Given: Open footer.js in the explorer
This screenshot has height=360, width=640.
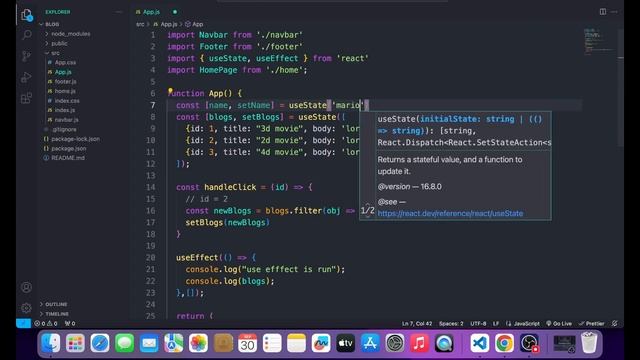Looking at the screenshot, I should (x=65, y=82).
